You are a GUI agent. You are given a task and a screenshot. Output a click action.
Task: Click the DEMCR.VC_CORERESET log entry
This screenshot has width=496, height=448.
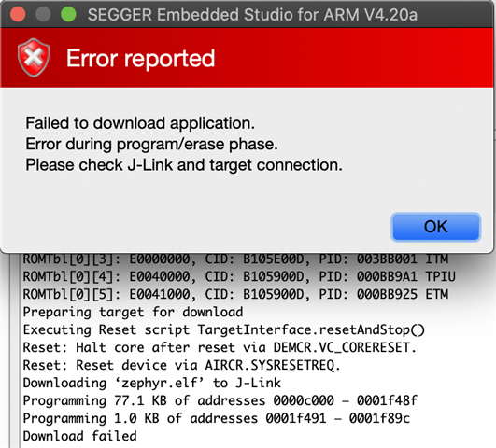click(x=220, y=348)
